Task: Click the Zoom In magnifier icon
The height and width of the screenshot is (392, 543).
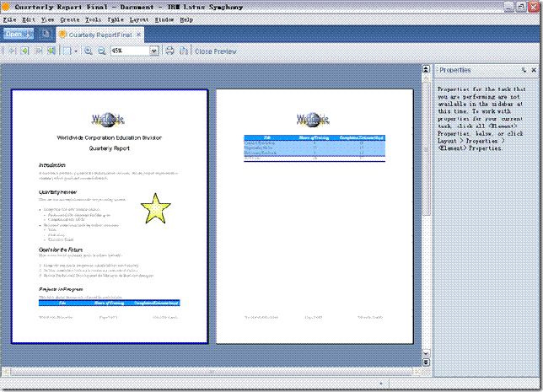Action: tap(89, 51)
